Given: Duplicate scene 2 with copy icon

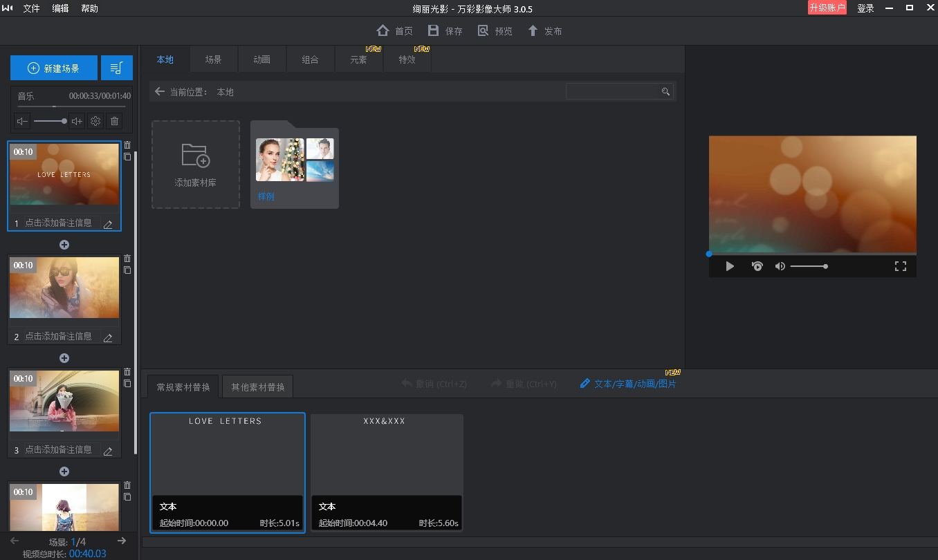Looking at the screenshot, I should tap(127, 270).
